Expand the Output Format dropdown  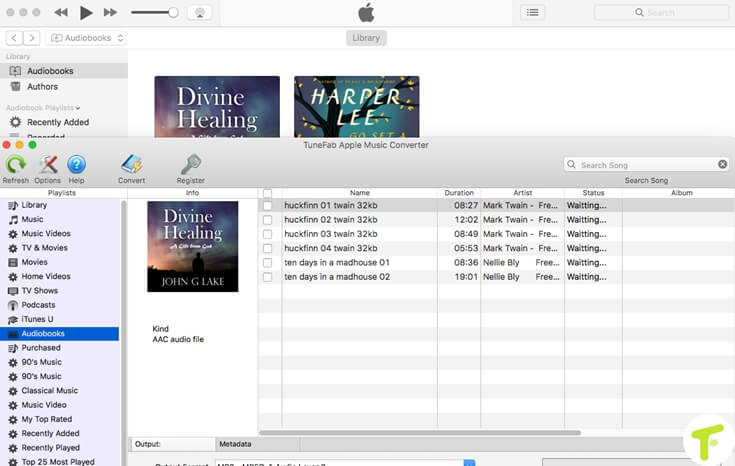pos(469,463)
